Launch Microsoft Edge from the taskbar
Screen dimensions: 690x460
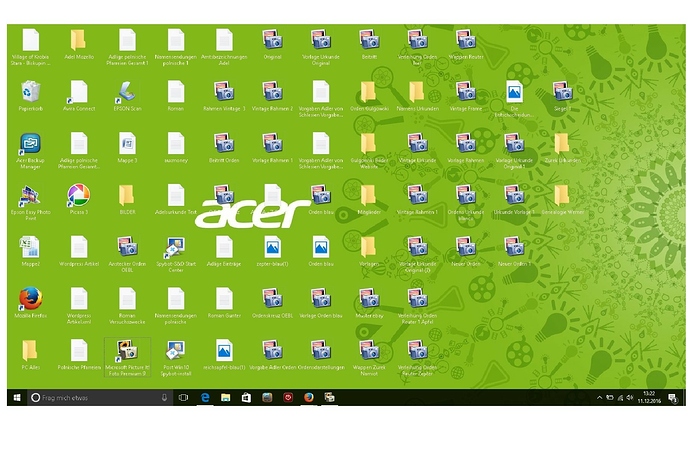tap(205, 397)
